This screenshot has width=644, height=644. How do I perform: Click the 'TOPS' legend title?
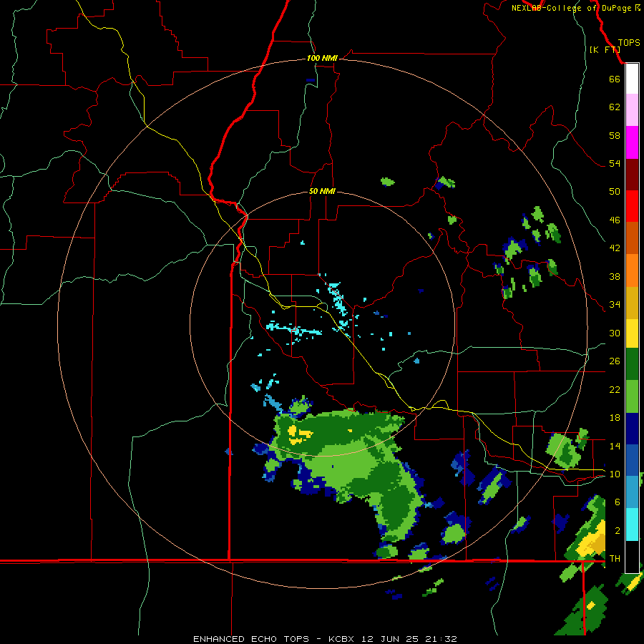[x=629, y=43]
